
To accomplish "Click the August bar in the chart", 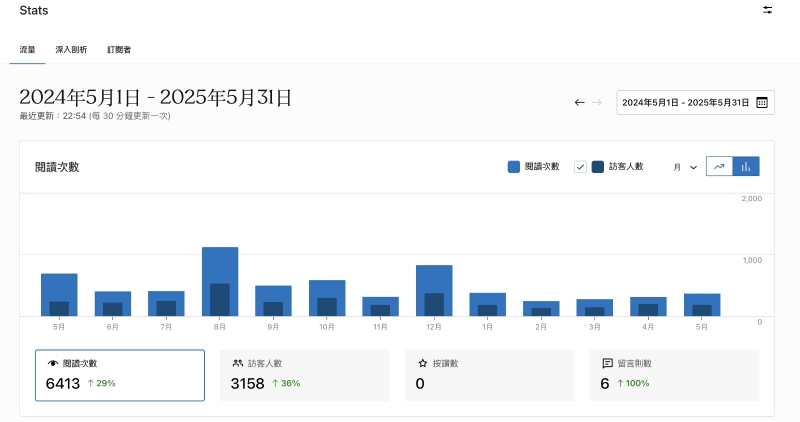I will pos(220,281).
